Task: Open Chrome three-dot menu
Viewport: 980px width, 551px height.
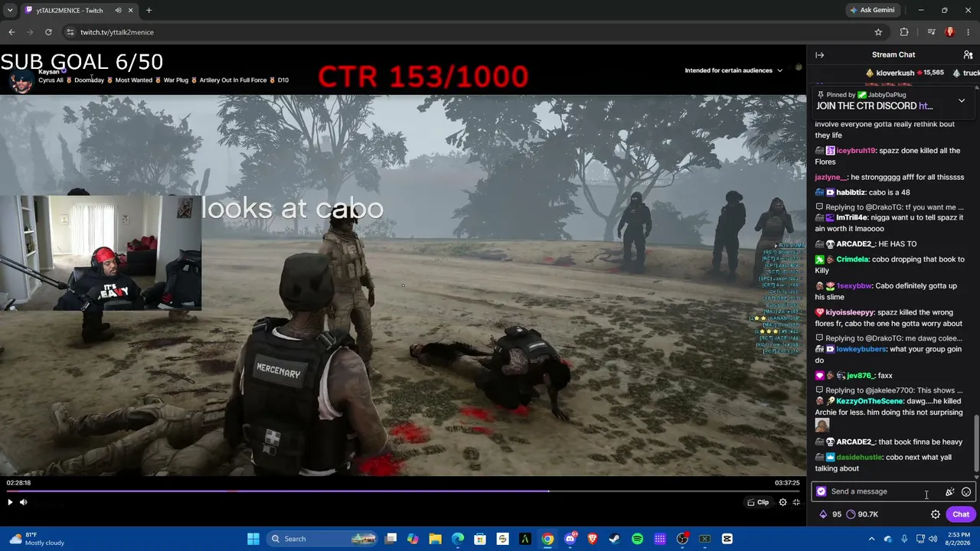Action: [x=969, y=32]
